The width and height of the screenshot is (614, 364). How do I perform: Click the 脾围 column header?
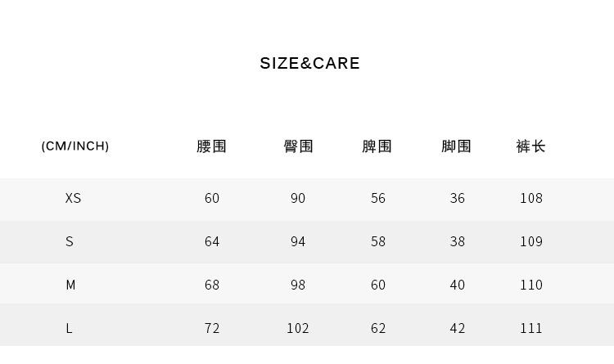[x=377, y=146]
